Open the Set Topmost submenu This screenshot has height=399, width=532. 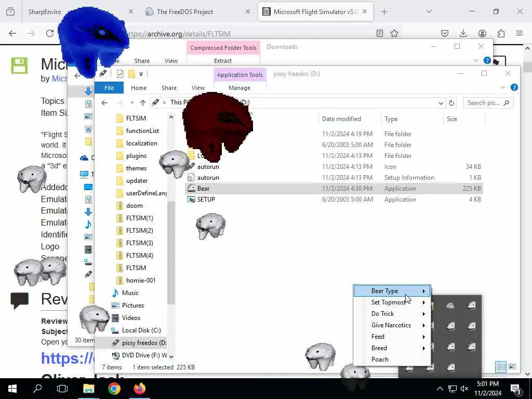(x=392, y=302)
